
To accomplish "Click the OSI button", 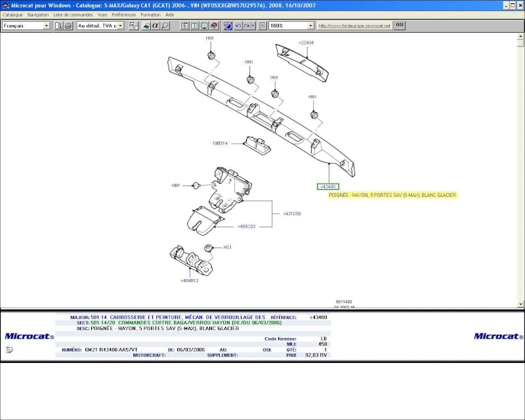I will click(x=400, y=25).
